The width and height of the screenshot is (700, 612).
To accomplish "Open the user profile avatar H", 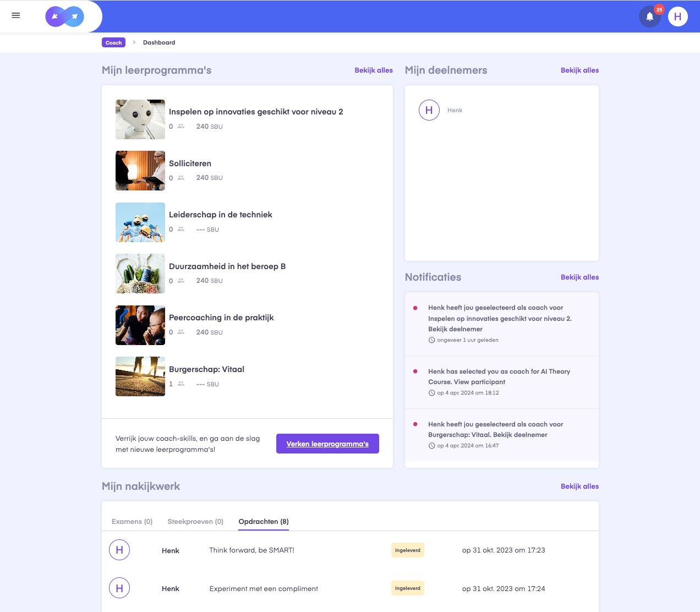I will (678, 17).
